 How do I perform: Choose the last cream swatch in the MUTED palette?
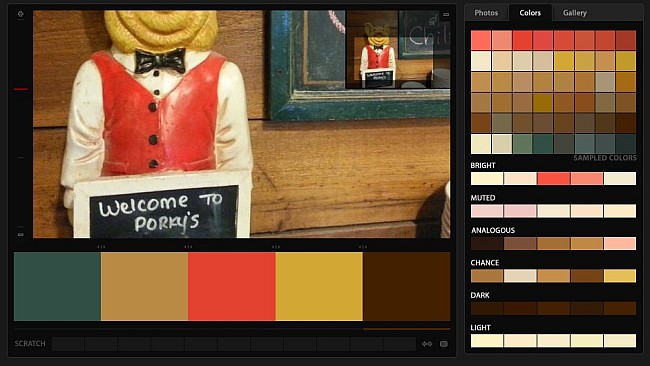(x=620, y=211)
